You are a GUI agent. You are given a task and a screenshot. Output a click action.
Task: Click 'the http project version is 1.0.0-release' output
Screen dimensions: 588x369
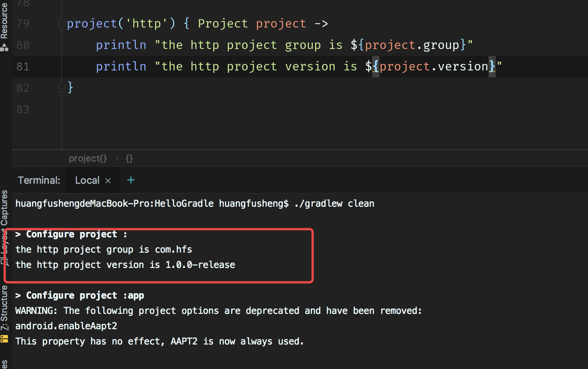125,265
